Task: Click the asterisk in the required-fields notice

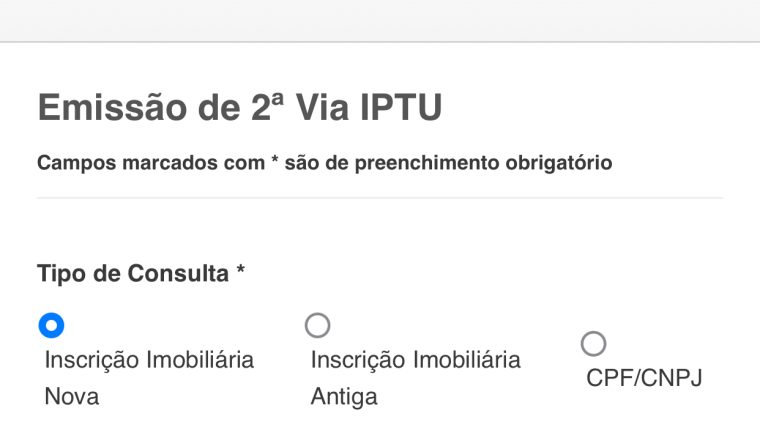Action: tap(275, 161)
